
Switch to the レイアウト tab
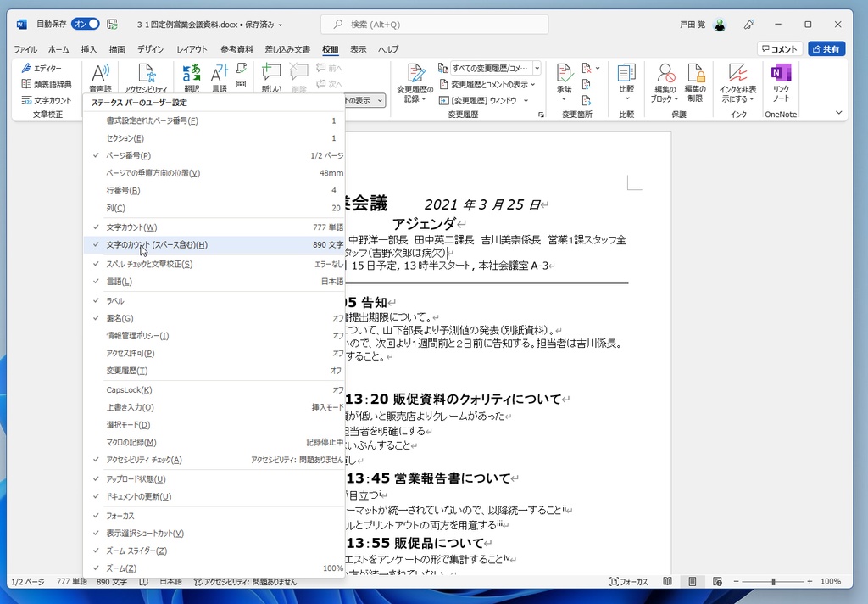pos(192,49)
